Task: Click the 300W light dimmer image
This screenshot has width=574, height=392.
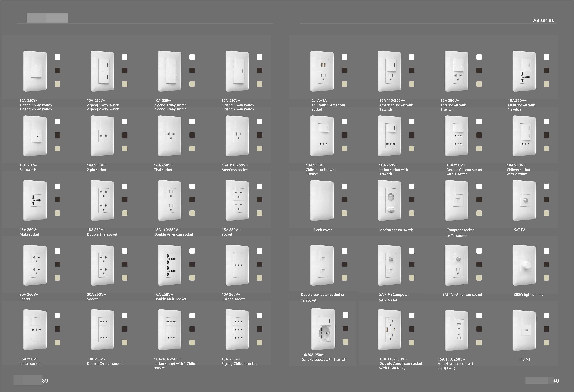Action: 524,265
